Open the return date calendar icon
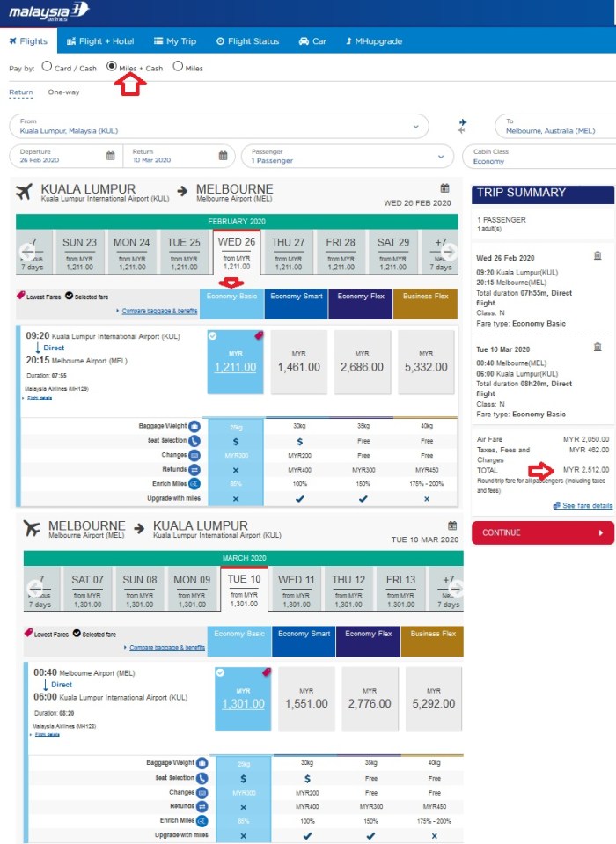 click(223, 156)
